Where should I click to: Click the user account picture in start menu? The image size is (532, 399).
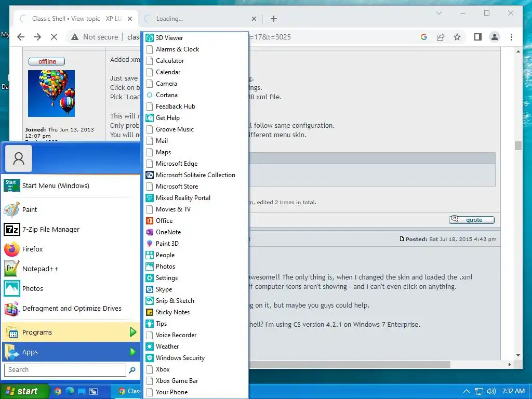19,158
